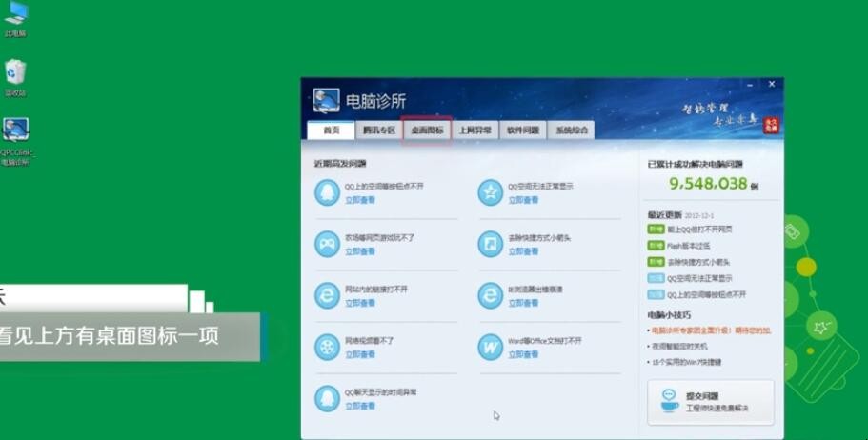Screen dimensions: 868x440
Task: Click the film reel icon for 网络视频看不了
Action: (x=327, y=347)
